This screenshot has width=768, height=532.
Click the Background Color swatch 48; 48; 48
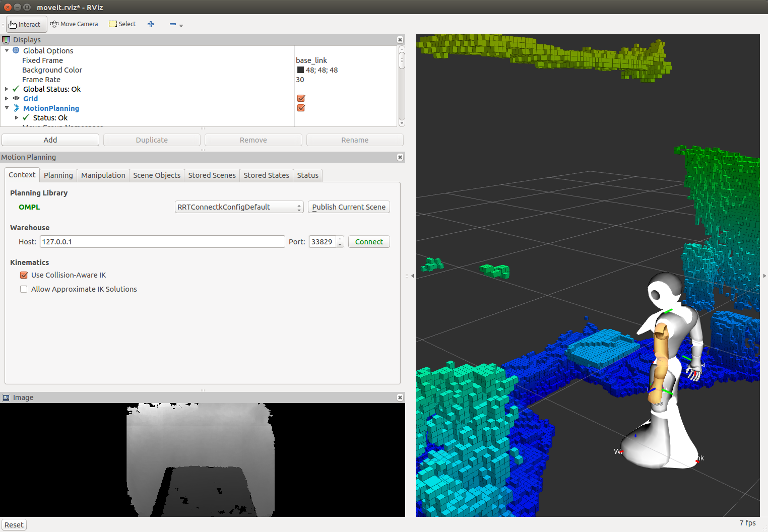tap(300, 70)
